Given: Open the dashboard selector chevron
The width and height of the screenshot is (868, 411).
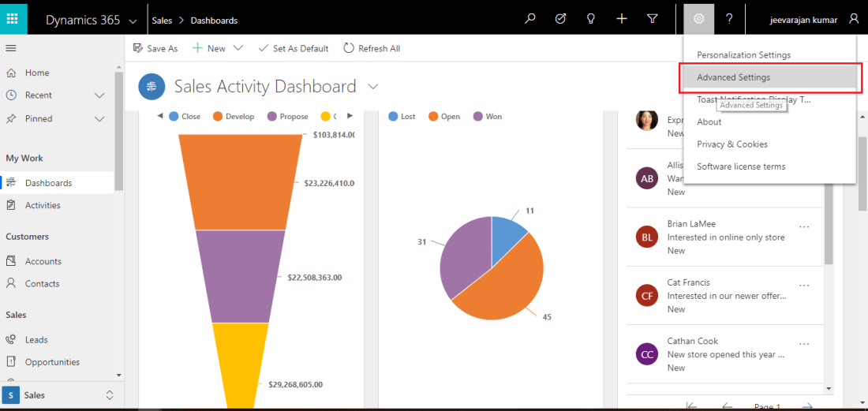Looking at the screenshot, I should click(373, 86).
